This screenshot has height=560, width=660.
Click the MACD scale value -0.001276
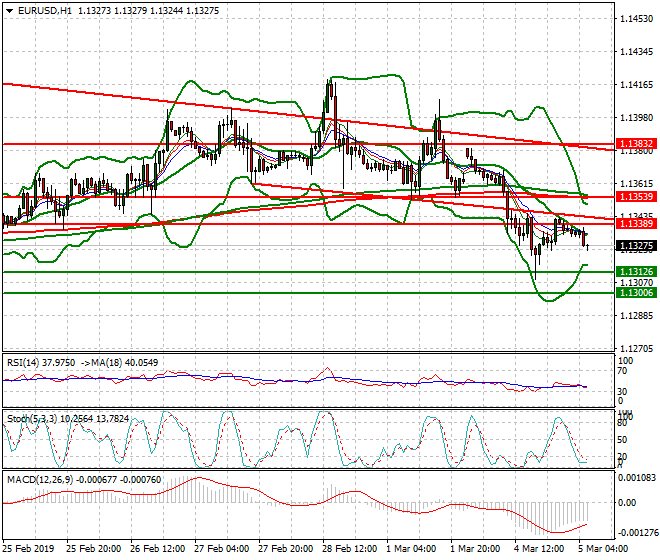coord(637,533)
